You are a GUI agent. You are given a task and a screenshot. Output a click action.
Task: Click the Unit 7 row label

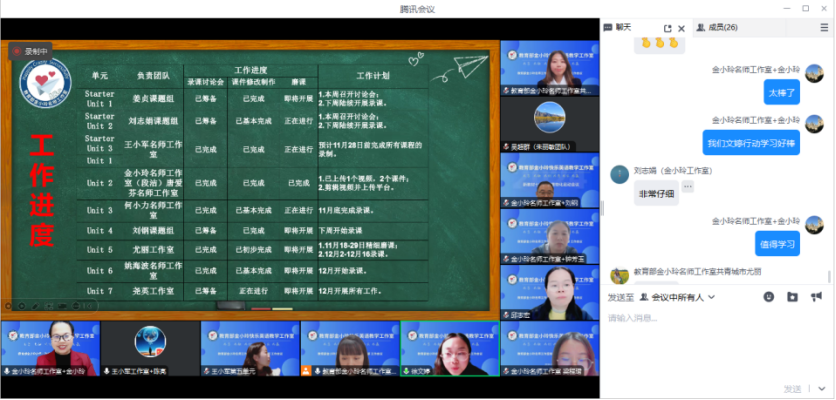(x=100, y=291)
